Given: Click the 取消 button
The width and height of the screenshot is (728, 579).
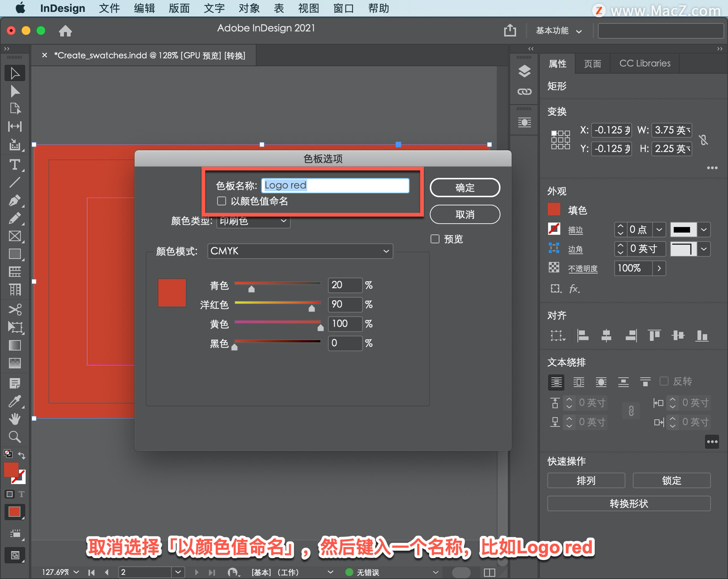Looking at the screenshot, I should click(465, 215).
